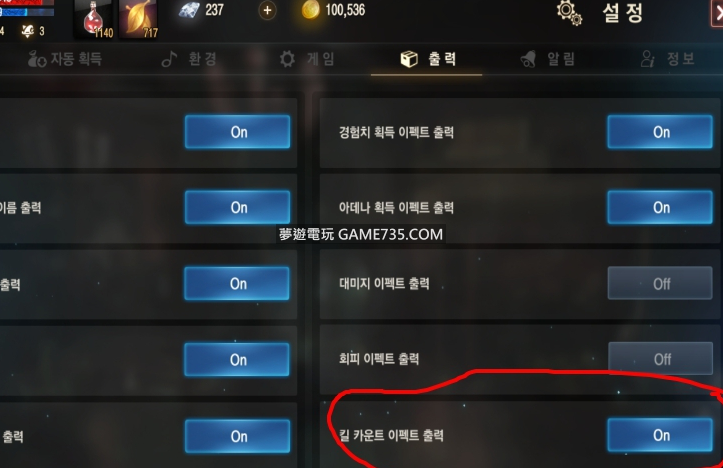Toggle the topmost left column On switch
This screenshot has width=723, height=468.
[237, 132]
